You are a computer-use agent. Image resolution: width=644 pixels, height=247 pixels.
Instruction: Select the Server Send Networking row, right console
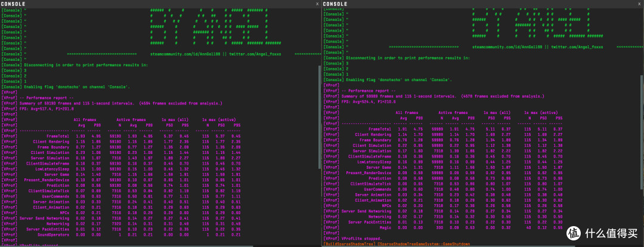pyautogui.click(x=444, y=211)
